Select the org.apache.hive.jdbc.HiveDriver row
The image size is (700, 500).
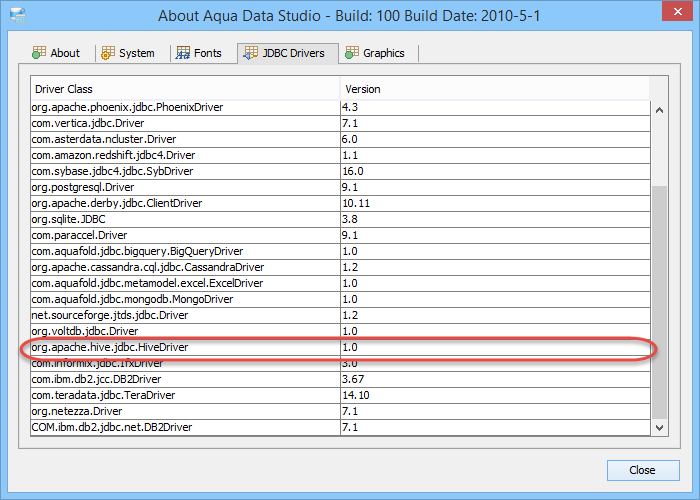click(x=341, y=347)
